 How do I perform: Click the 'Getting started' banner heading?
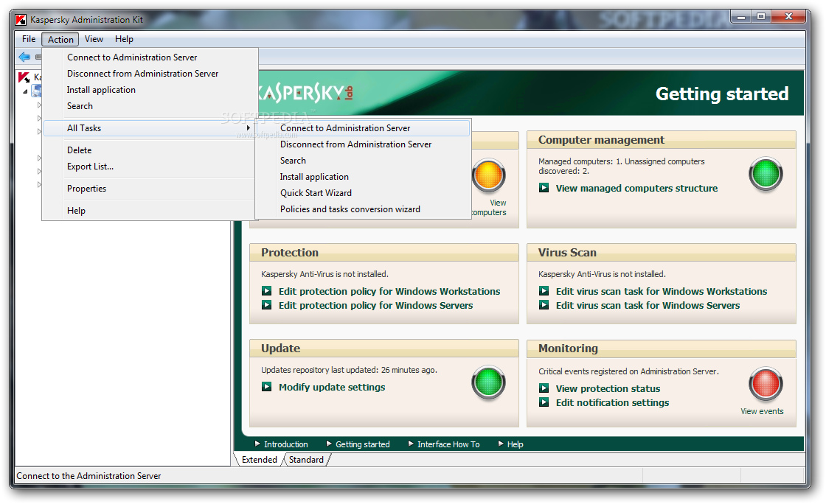click(x=722, y=94)
